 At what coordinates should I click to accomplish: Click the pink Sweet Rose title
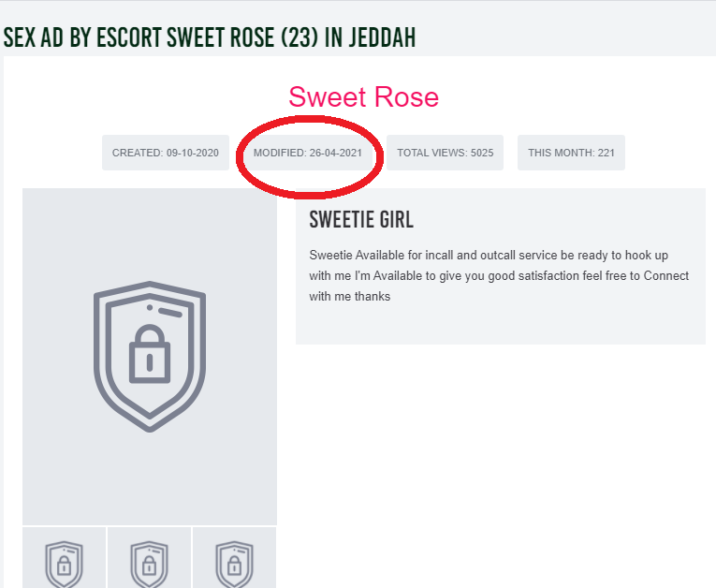[x=363, y=96]
